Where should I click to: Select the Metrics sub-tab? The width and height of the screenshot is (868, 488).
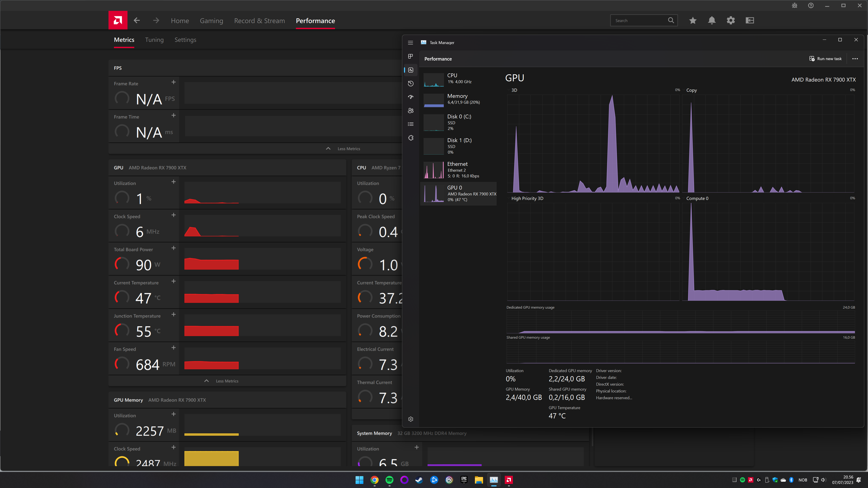(124, 40)
